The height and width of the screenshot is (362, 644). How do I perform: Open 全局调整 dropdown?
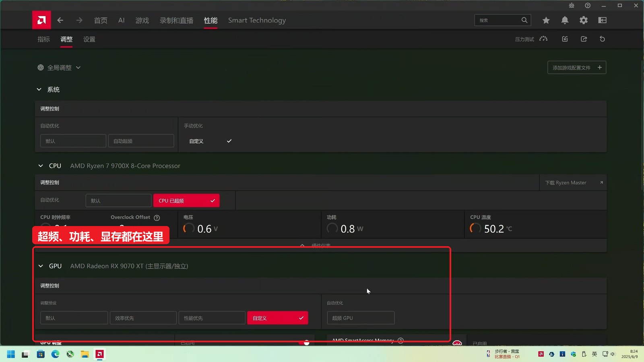(59, 68)
